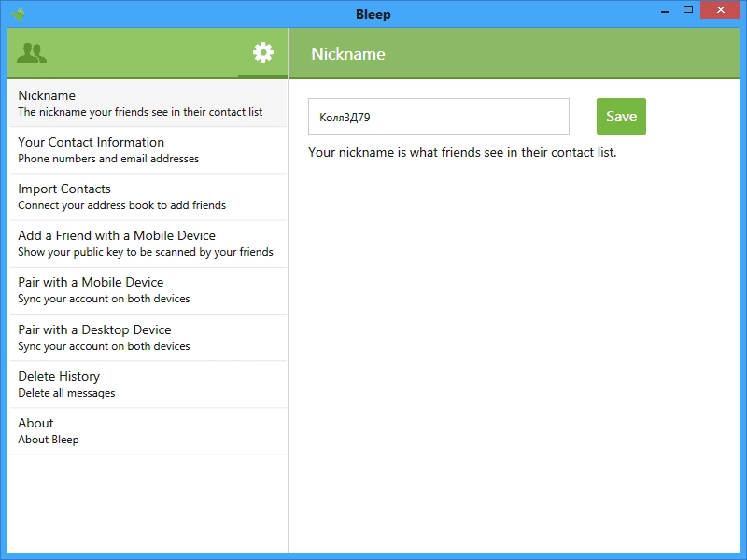Click 'Show your public key' description text
This screenshot has width=747, height=560.
146,252
